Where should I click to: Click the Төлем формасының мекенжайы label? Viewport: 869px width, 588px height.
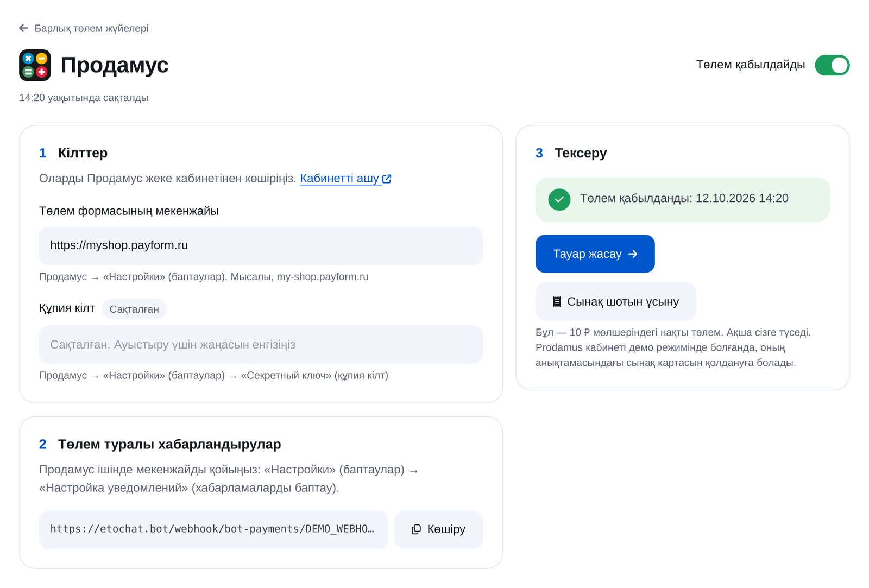click(x=129, y=211)
